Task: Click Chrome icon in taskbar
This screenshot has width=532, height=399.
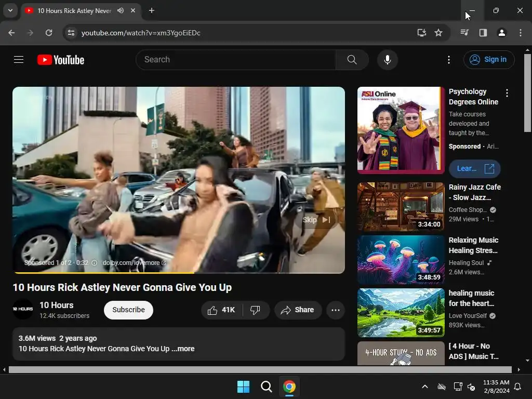Action: pos(289,387)
